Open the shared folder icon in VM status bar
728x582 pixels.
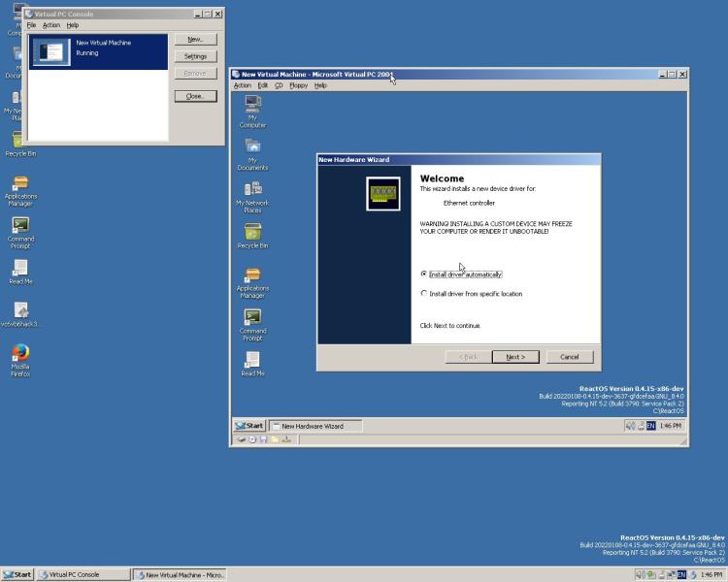click(275, 439)
